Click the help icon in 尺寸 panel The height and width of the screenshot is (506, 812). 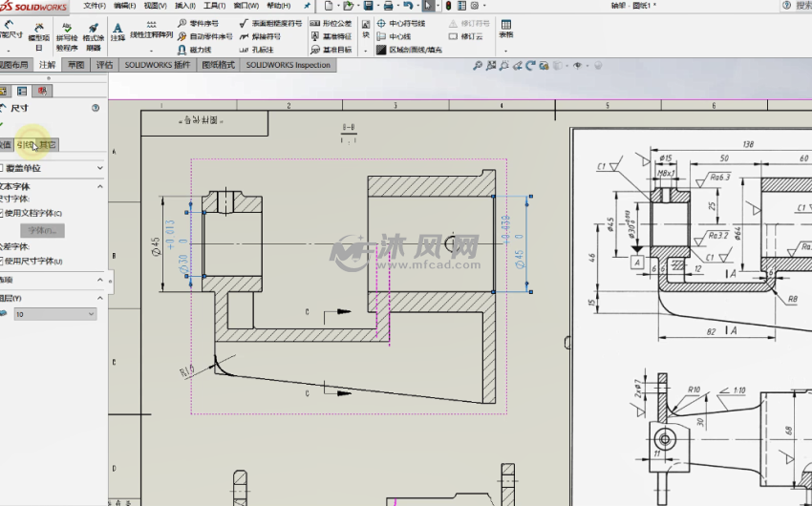(96, 108)
